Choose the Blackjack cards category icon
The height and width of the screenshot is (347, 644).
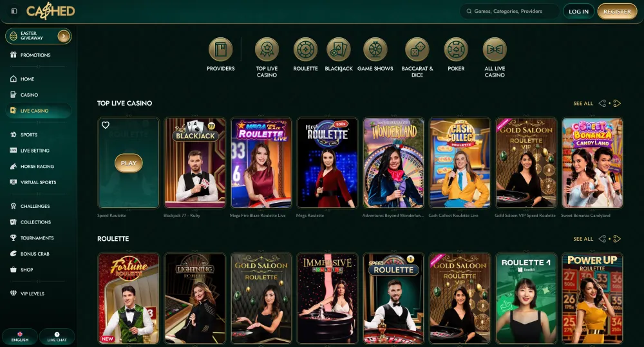tap(339, 50)
